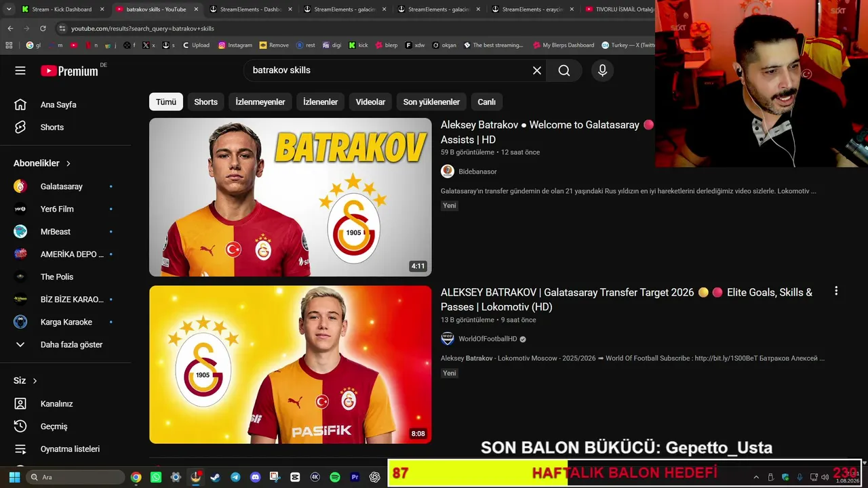Screen dimensions: 868x488
Task: Select the Shorts filter chip
Action: (206, 102)
